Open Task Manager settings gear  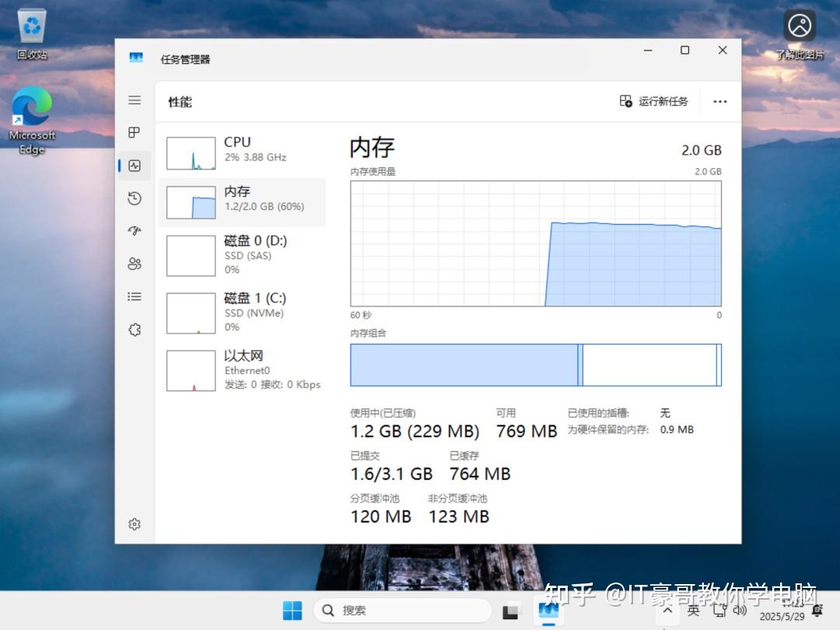[134, 524]
